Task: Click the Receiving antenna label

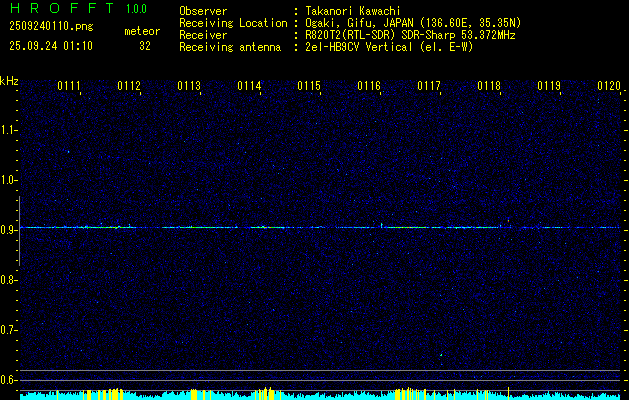Action: pyautogui.click(x=230, y=47)
